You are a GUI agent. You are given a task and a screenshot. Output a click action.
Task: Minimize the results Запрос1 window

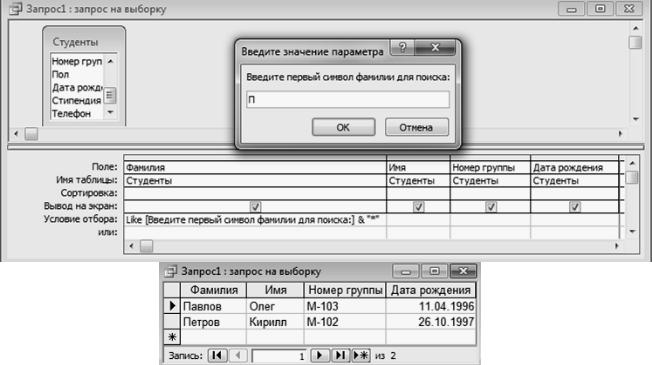point(406,271)
